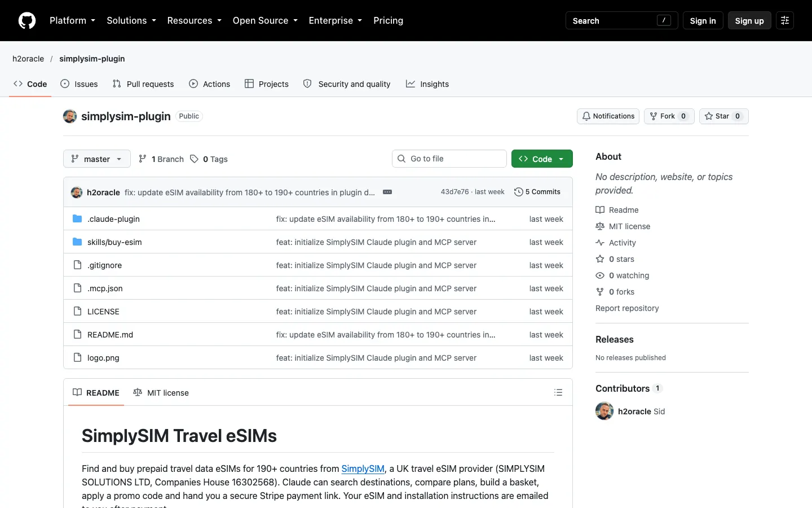Click Report repository
The height and width of the screenshot is (508, 812).
pyautogui.click(x=627, y=308)
